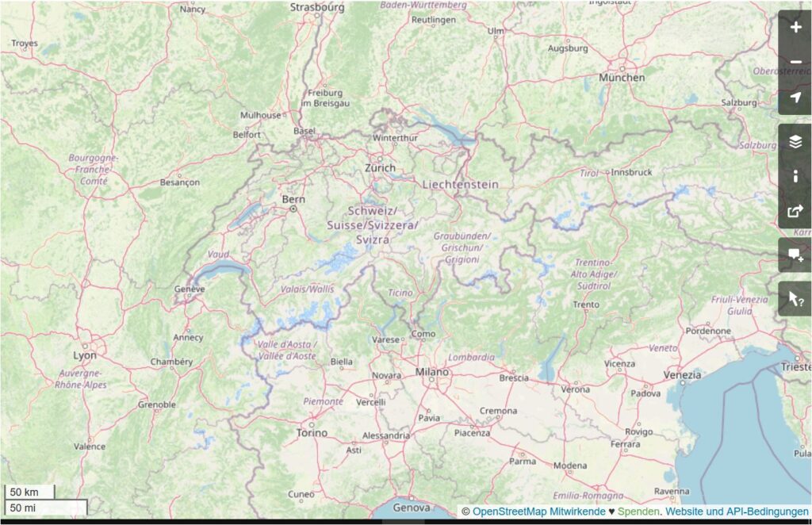Click the Ravenna city label
Viewport: 812px width, 525px height.
[x=672, y=491]
